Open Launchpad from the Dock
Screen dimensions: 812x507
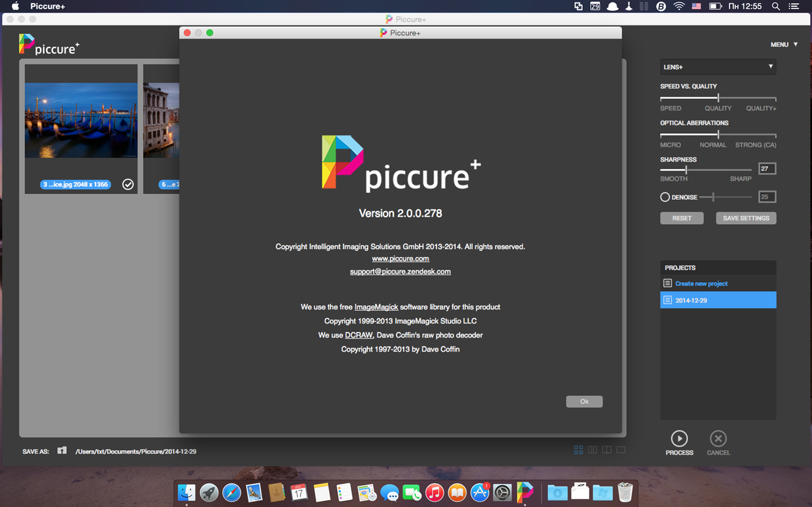click(x=209, y=493)
